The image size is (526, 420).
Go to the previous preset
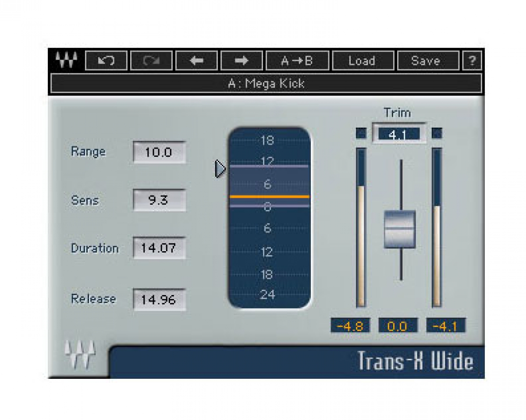coord(197,61)
